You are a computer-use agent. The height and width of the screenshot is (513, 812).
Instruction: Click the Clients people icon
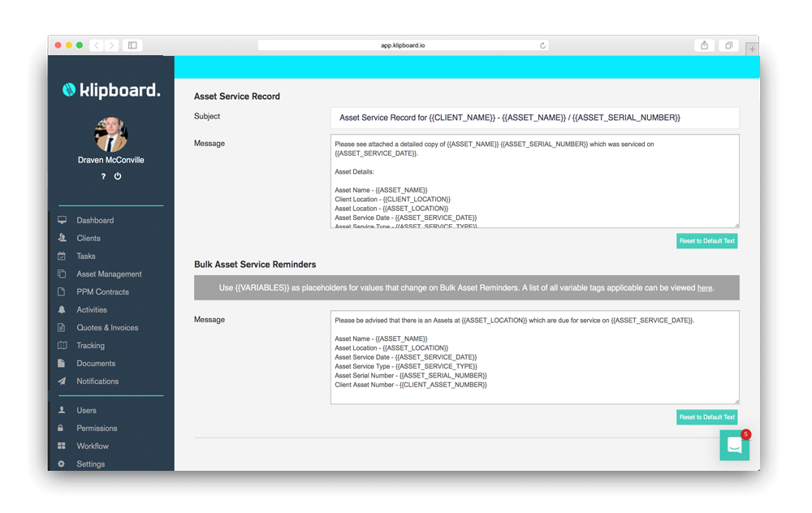(x=63, y=238)
